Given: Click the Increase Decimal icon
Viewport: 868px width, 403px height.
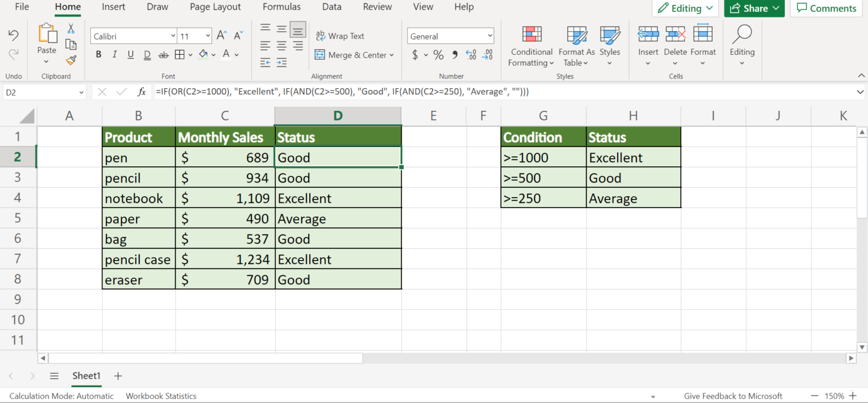Looking at the screenshot, I should point(471,55).
